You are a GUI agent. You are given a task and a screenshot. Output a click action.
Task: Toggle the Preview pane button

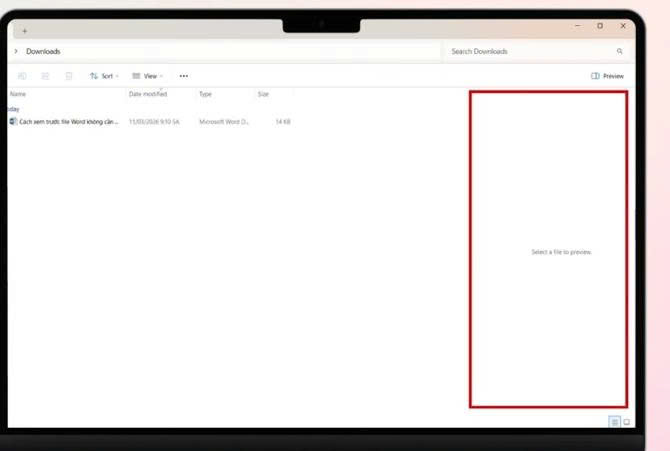coord(607,76)
